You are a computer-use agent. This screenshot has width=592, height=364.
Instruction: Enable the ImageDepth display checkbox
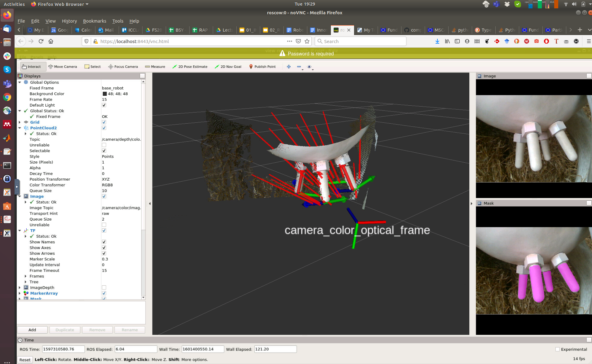104,287
